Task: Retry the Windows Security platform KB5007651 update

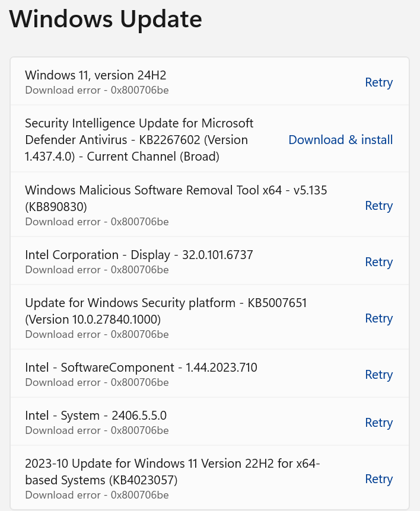Action: pyautogui.click(x=378, y=318)
